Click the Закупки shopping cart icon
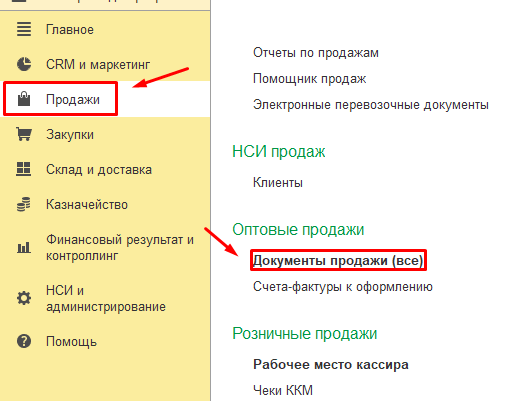Screen dimensions: 510x401 click(24, 134)
